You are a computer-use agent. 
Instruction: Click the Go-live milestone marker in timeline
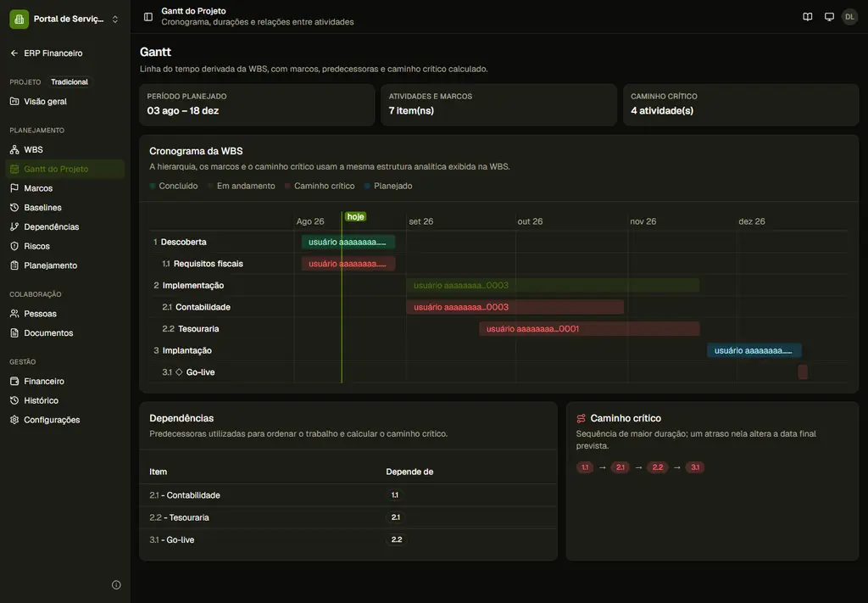point(803,372)
